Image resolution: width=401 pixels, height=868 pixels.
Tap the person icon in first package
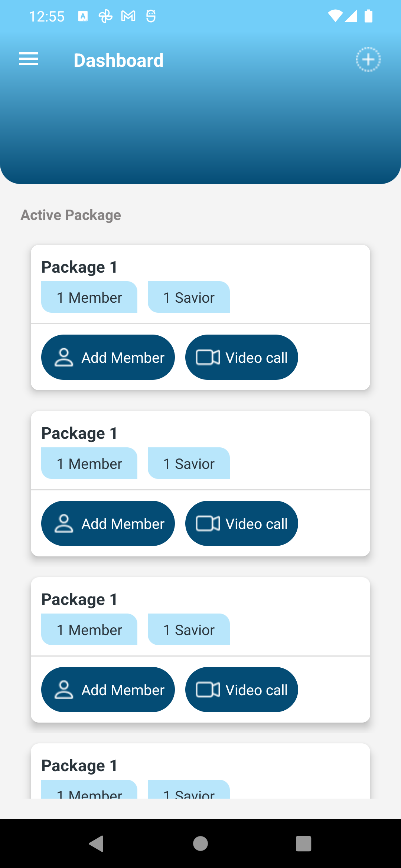click(64, 358)
